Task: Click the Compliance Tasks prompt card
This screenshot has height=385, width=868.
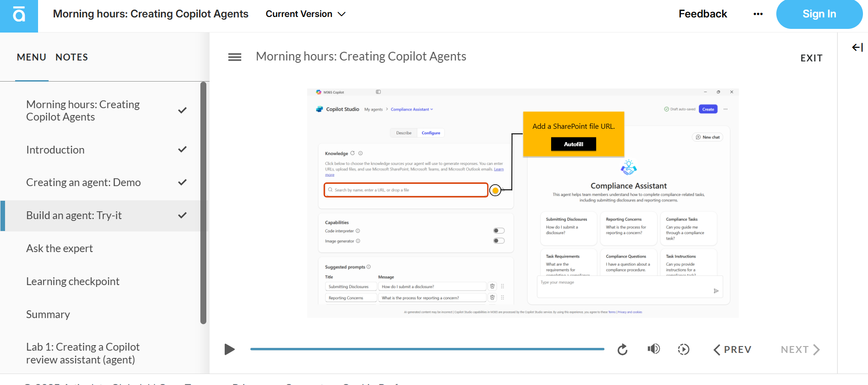Action: tap(689, 228)
